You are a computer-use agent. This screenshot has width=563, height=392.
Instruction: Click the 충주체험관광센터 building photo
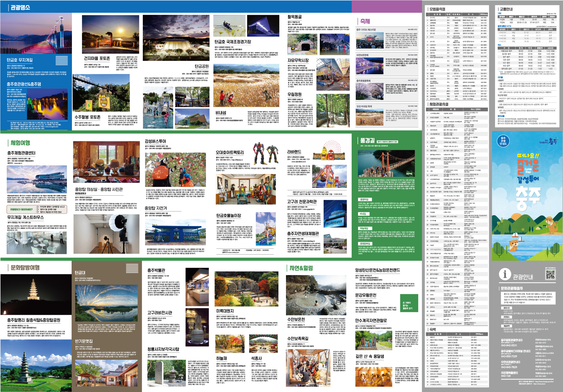[37, 179]
